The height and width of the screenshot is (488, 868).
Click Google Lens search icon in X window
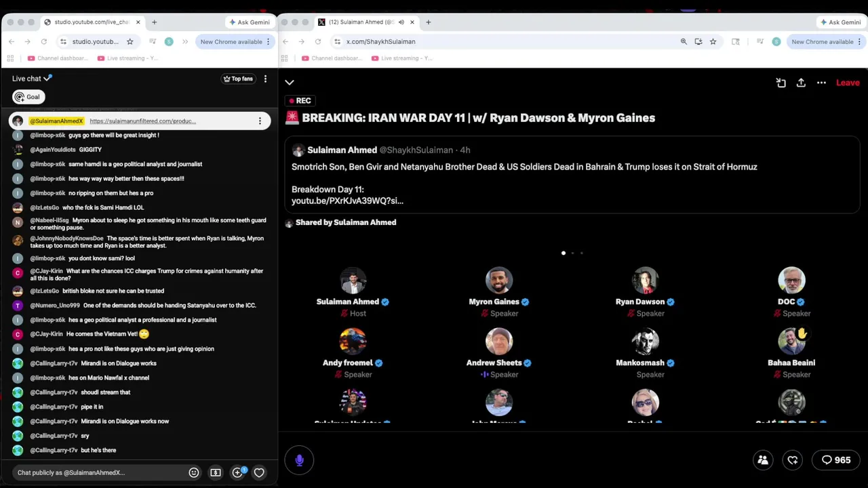point(736,41)
